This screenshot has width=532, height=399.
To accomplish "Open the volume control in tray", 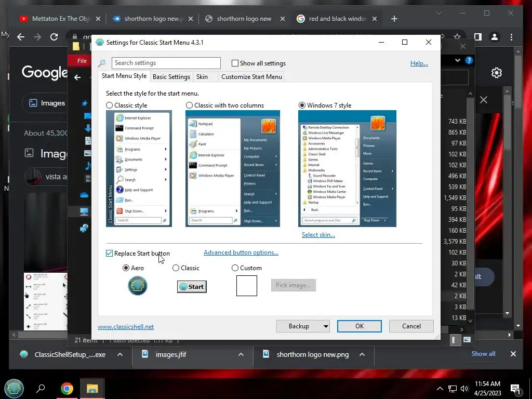I will [464, 389].
